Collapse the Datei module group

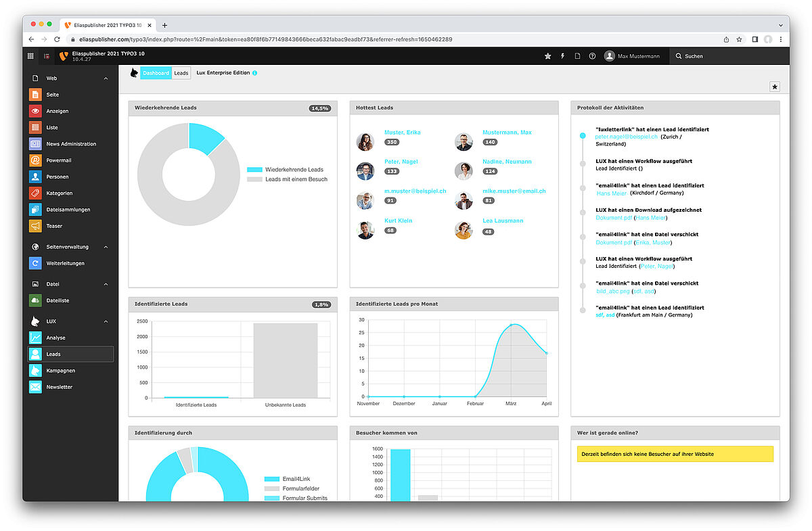coord(106,284)
